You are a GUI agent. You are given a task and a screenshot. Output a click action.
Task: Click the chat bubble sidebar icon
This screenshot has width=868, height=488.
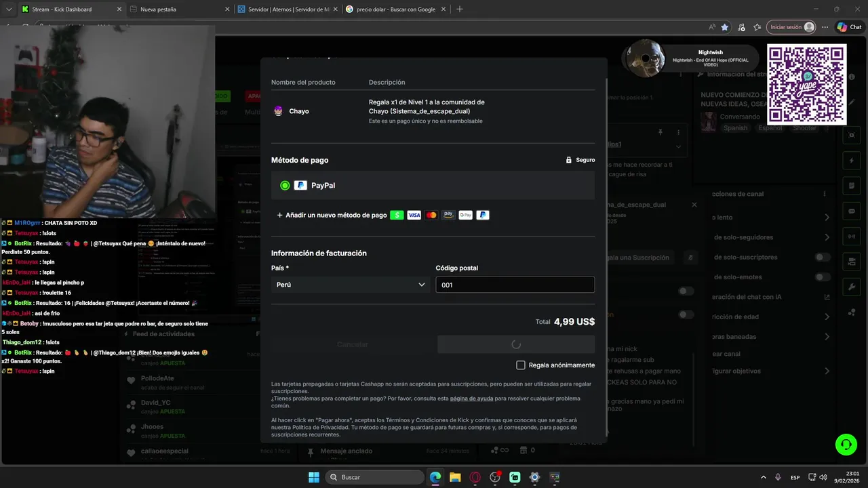852,211
